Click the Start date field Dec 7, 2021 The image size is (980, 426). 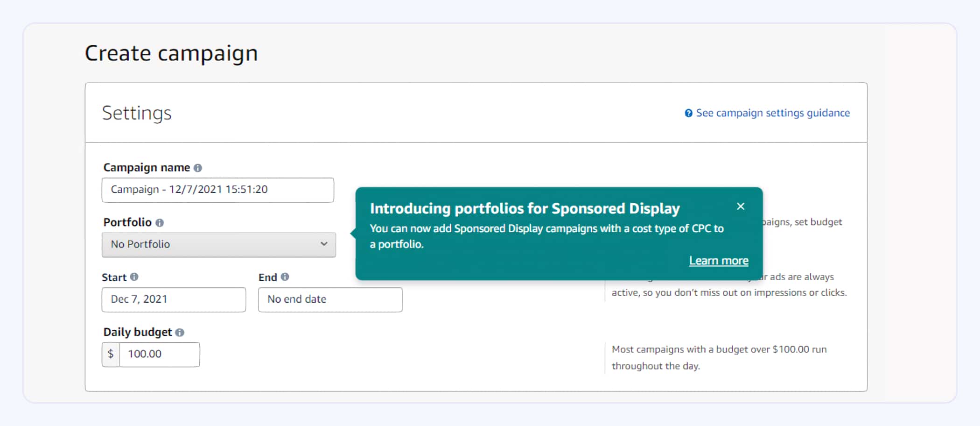[174, 299]
